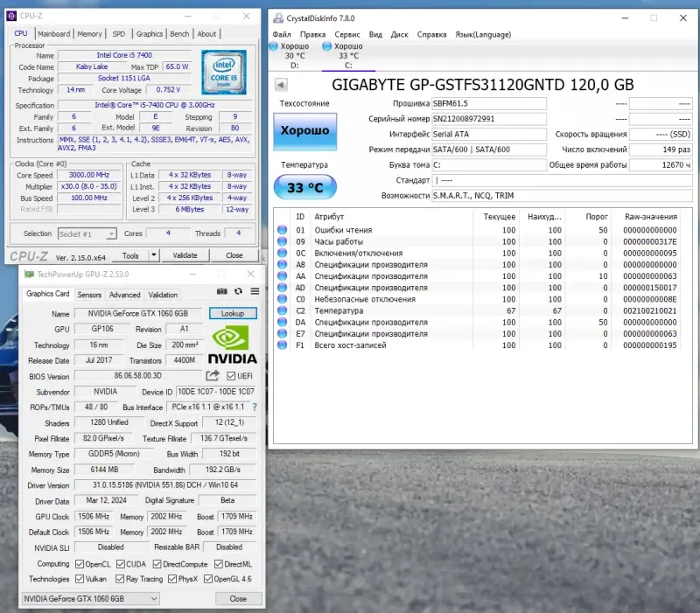Click status orb for attribute 09 Часы работы
700x613 pixels.
[282, 241]
